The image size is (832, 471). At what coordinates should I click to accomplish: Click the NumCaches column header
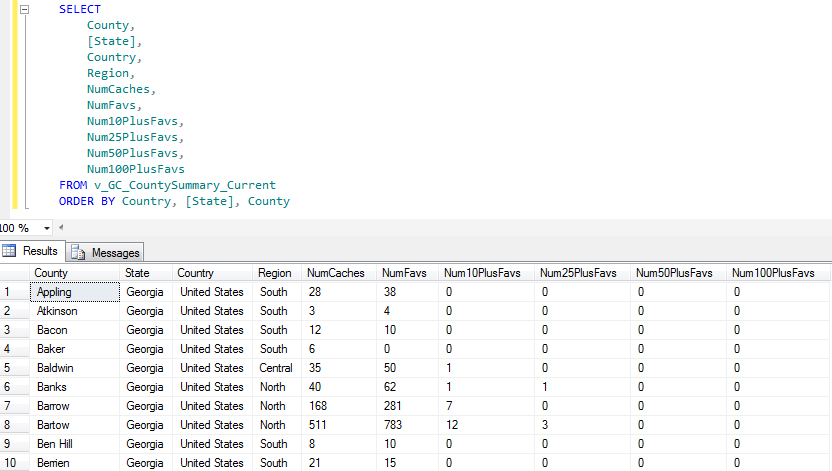335,273
